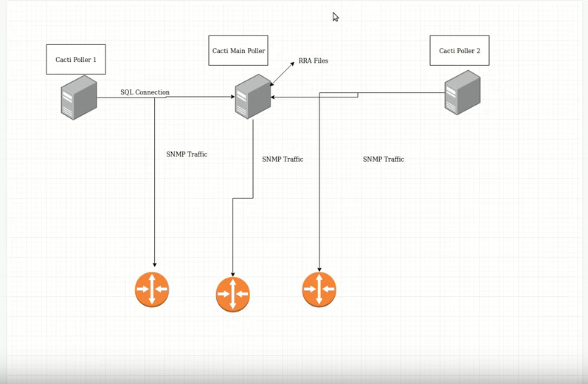Select the RRA Files text label
The image size is (588, 384).
tap(313, 61)
